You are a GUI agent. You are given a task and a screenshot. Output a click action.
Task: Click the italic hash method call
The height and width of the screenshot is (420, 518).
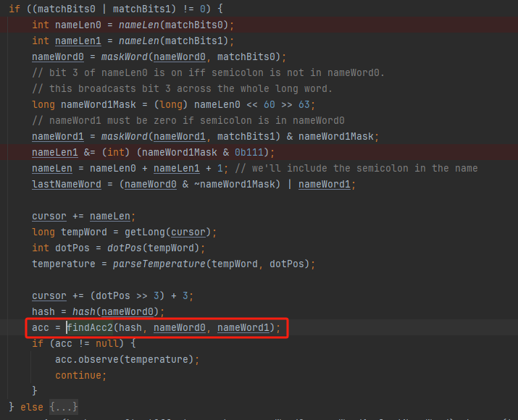[x=84, y=311]
